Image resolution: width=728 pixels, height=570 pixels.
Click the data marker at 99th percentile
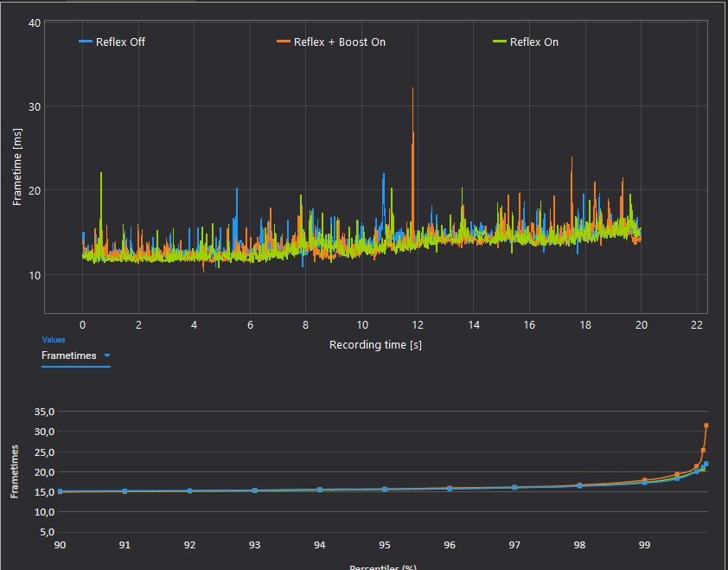[644, 482]
